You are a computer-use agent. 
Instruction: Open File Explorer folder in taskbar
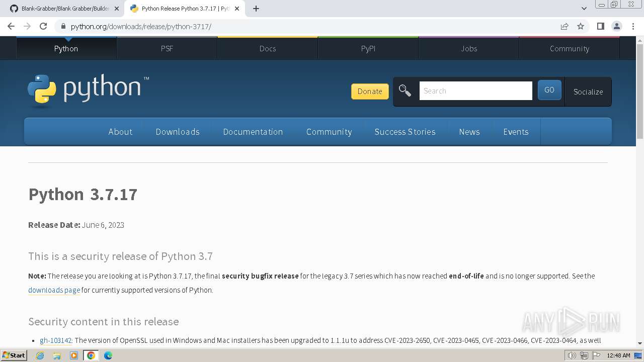[x=57, y=355]
